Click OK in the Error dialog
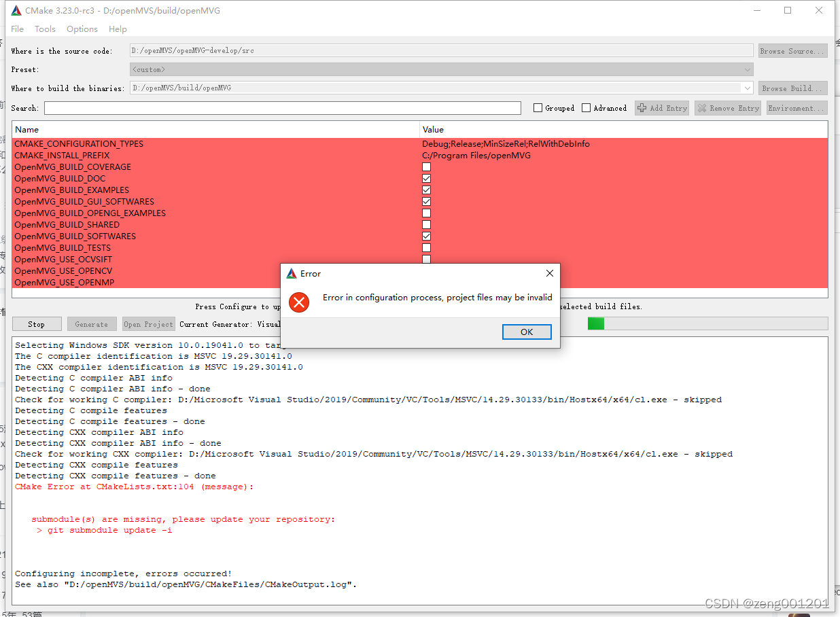 527,332
